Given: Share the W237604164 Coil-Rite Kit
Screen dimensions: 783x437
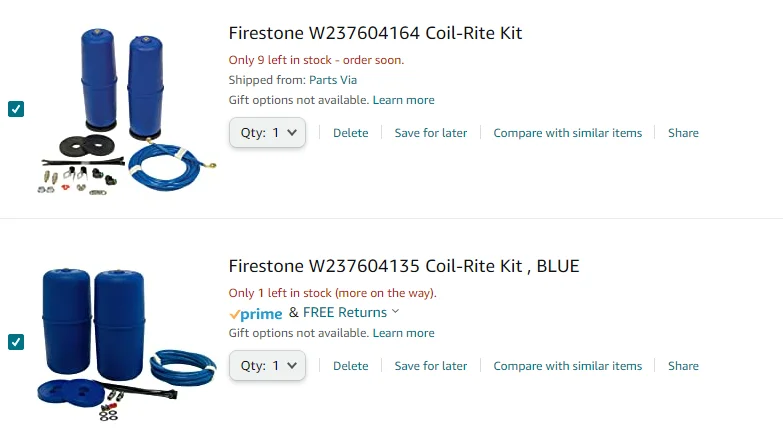Looking at the screenshot, I should [683, 133].
